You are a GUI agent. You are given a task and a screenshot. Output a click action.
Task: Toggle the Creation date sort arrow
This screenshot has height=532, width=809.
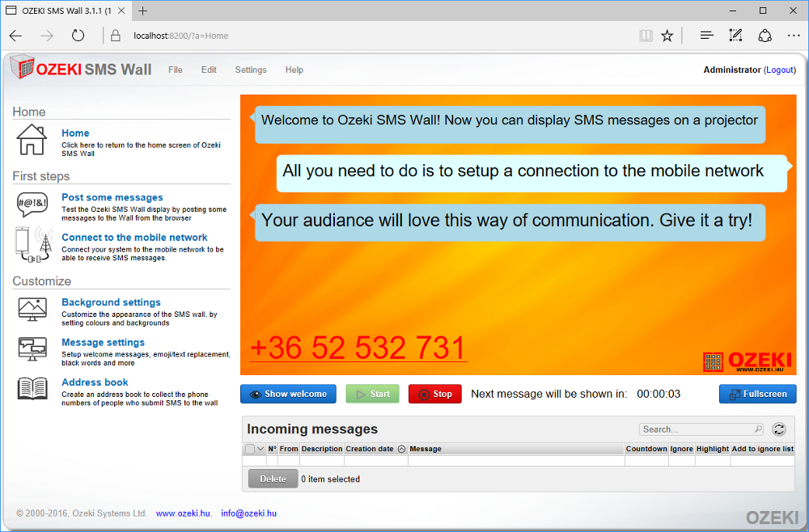[x=401, y=449]
